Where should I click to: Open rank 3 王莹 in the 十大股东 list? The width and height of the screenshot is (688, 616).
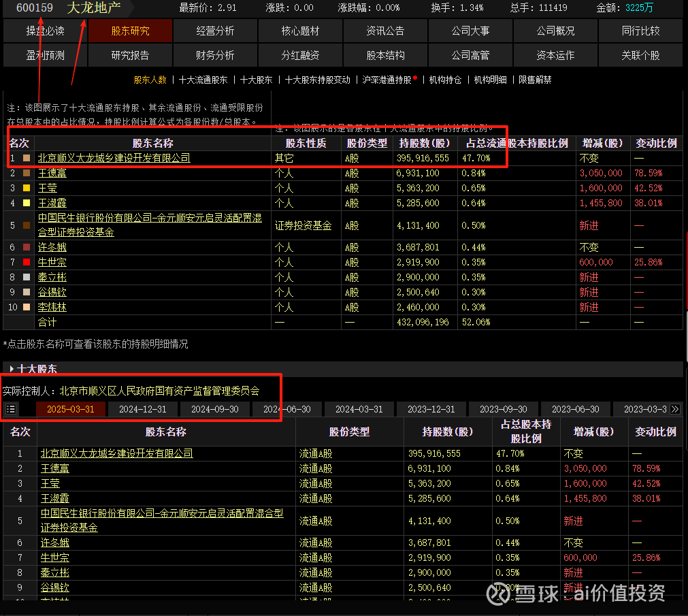[50, 483]
